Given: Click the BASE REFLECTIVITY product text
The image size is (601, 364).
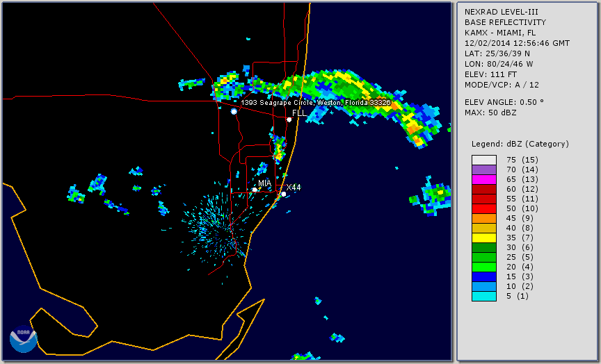Looking at the screenshot, I should 505,22.
